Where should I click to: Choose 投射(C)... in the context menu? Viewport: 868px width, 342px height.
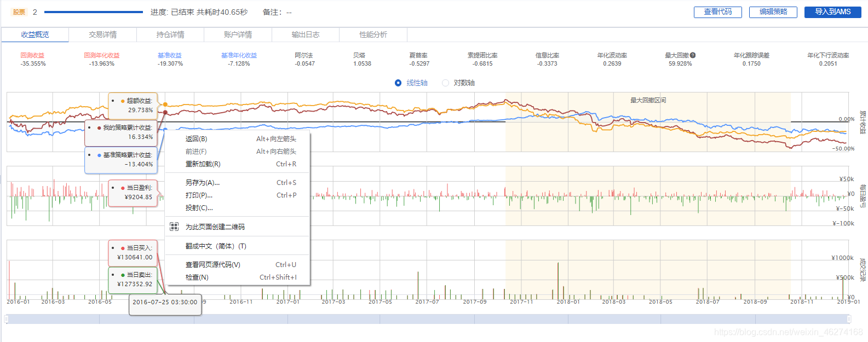[x=238, y=208]
